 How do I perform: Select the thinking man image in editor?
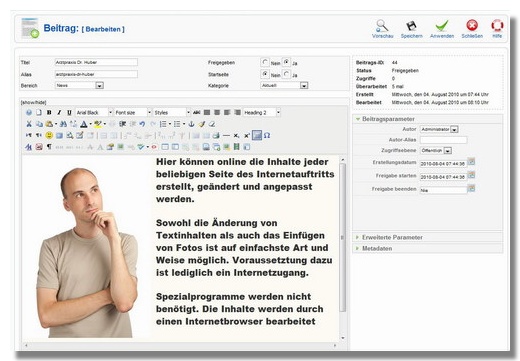pos(87,253)
